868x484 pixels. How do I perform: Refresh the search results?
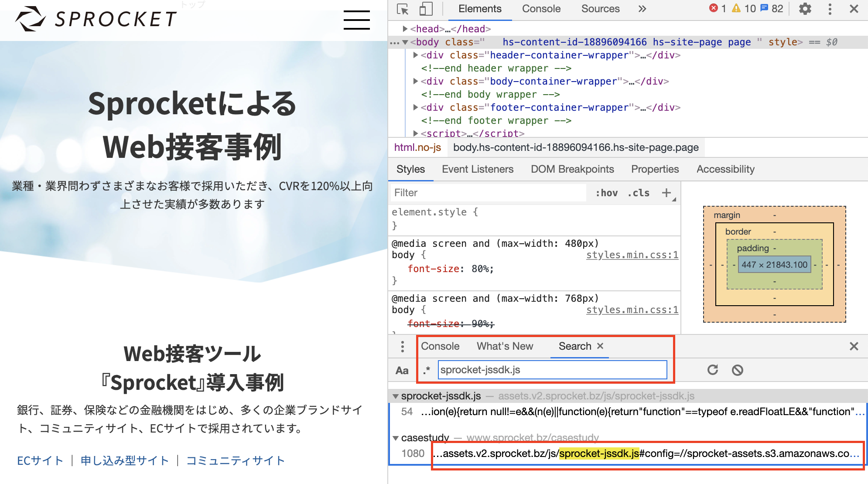coord(713,370)
